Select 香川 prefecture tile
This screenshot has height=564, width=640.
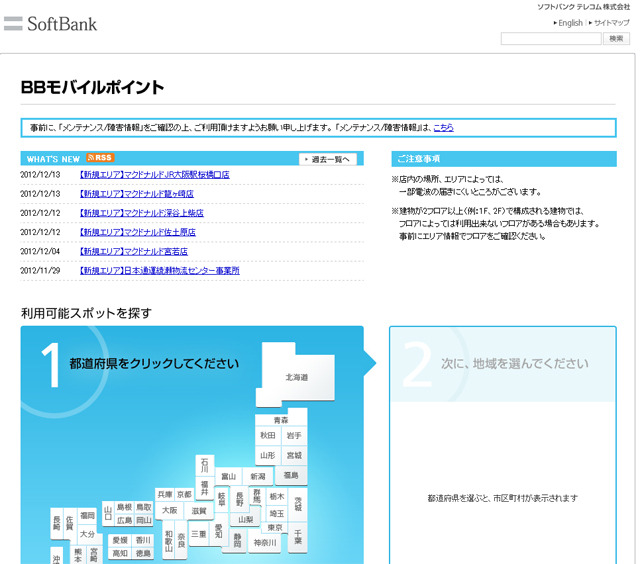(x=143, y=540)
